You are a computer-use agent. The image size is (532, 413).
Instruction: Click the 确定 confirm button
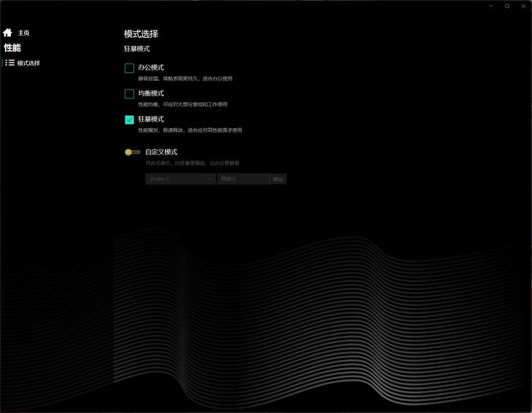(278, 179)
